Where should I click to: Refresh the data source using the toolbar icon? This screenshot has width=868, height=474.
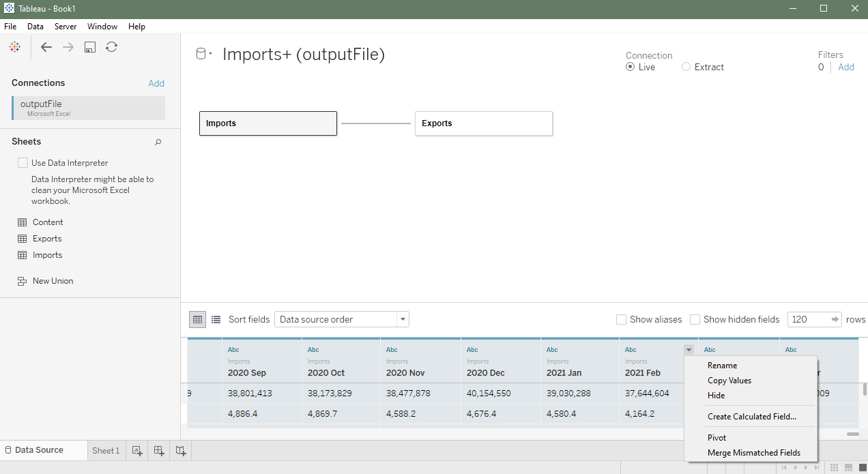(x=112, y=47)
